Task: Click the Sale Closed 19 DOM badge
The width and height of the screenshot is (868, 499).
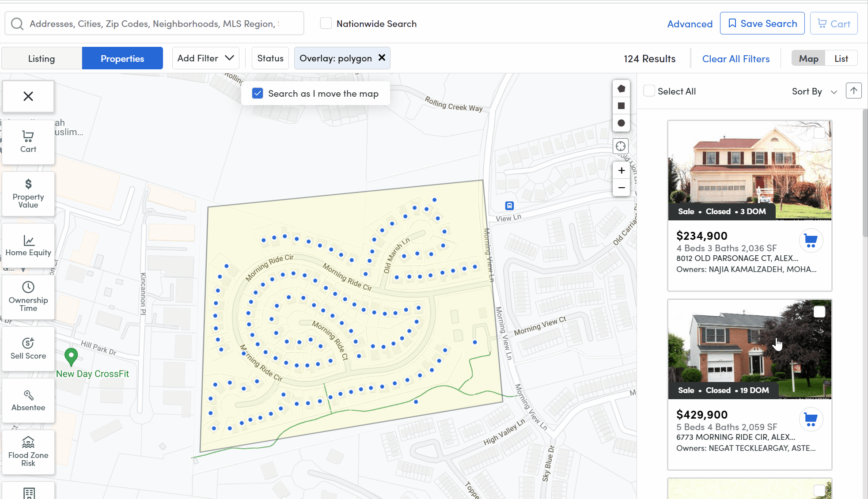Action: point(724,390)
